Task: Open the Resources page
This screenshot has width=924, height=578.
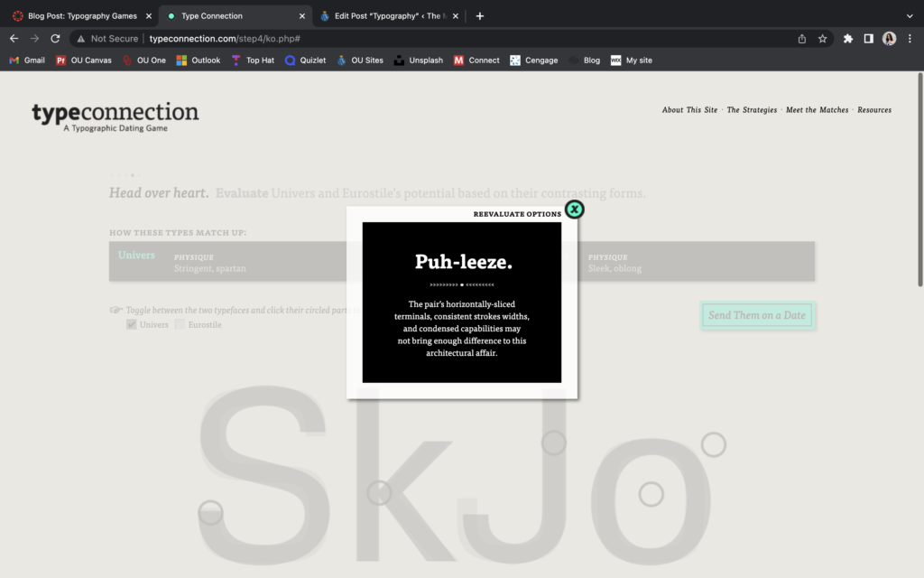Action: click(x=873, y=109)
